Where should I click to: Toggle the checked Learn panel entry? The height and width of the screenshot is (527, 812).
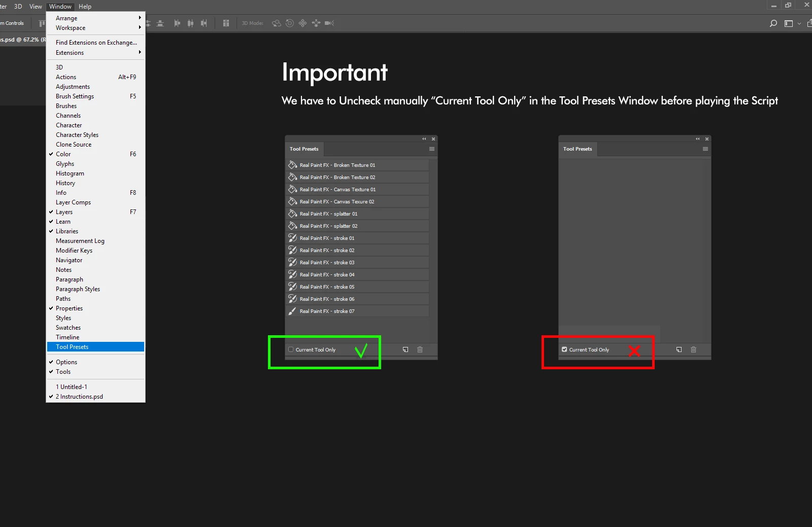(95, 222)
